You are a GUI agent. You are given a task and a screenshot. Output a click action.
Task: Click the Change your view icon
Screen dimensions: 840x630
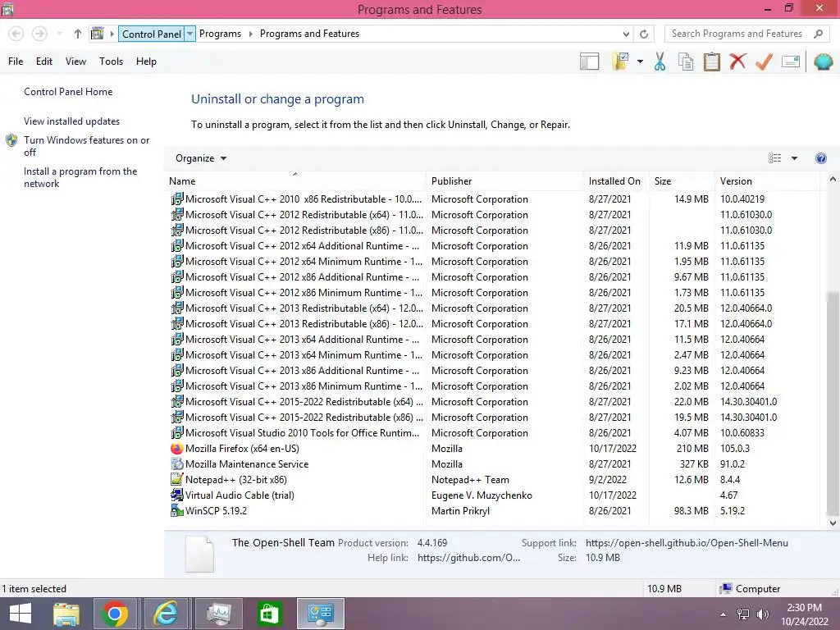click(774, 158)
